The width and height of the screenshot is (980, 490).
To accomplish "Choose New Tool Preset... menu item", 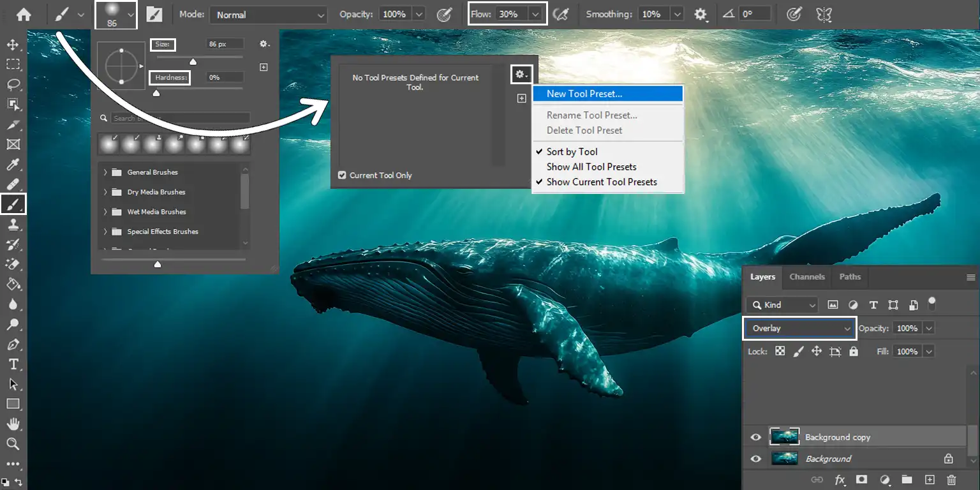I will point(608,94).
